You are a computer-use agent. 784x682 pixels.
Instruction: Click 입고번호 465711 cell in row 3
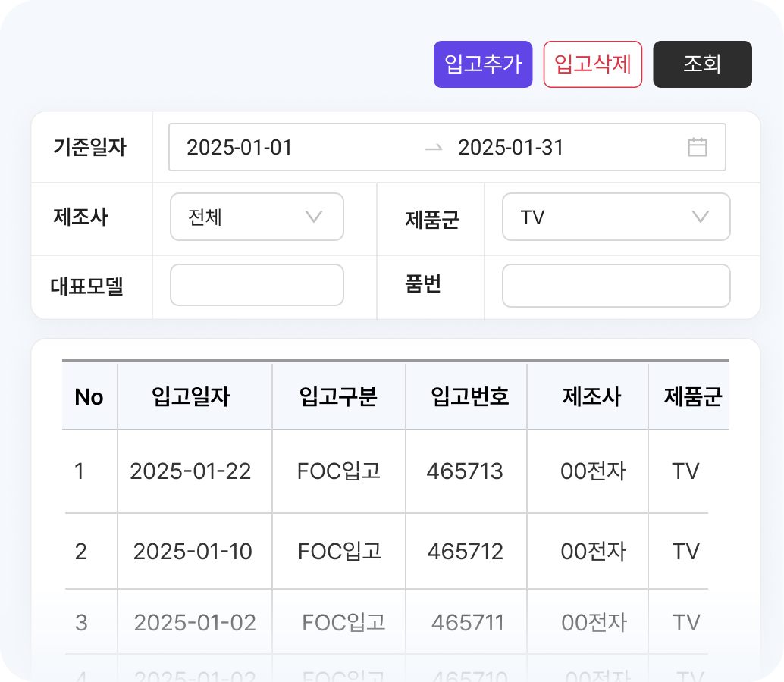pos(467,623)
